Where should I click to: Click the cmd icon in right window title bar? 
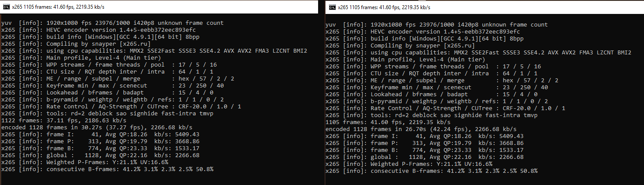(332, 7)
